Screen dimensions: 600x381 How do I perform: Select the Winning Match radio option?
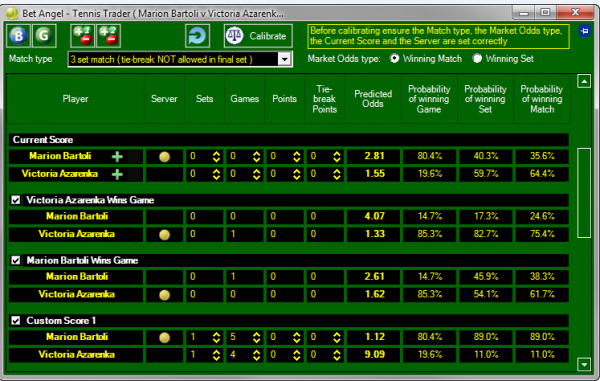pos(394,59)
